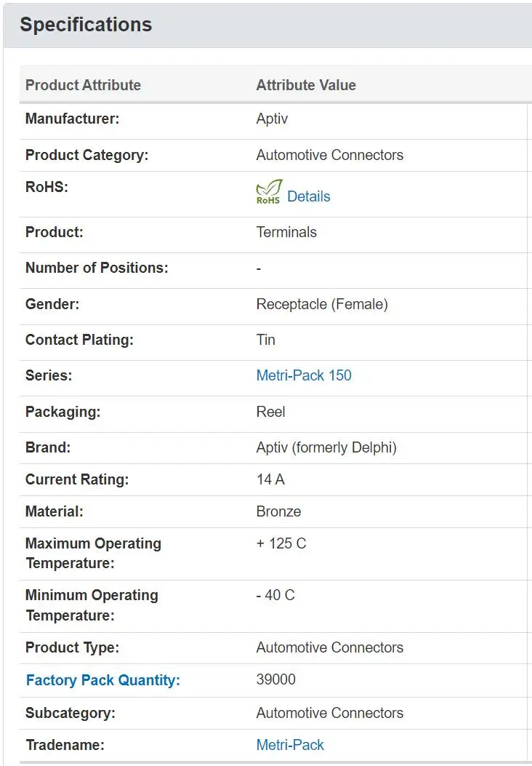532x766 pixels.
Task: Click the Product Category value Automotive Connectors
Action: click(x=329, y=155)
